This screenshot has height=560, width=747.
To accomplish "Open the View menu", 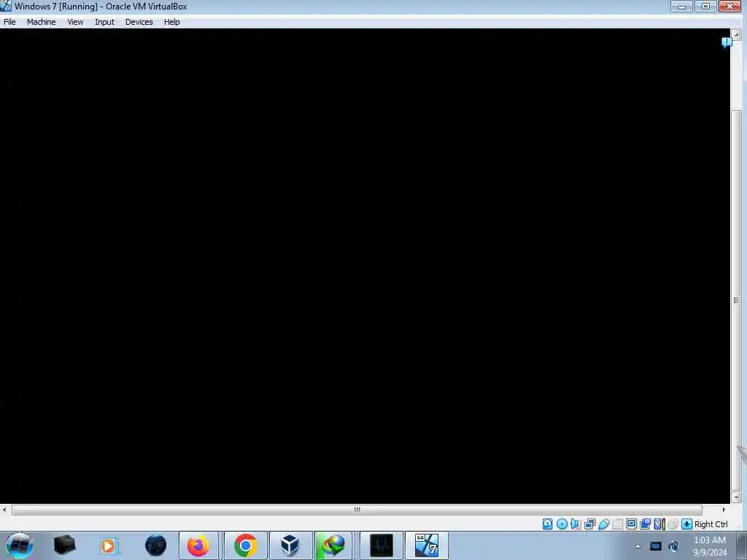I will tap(75, 22).
